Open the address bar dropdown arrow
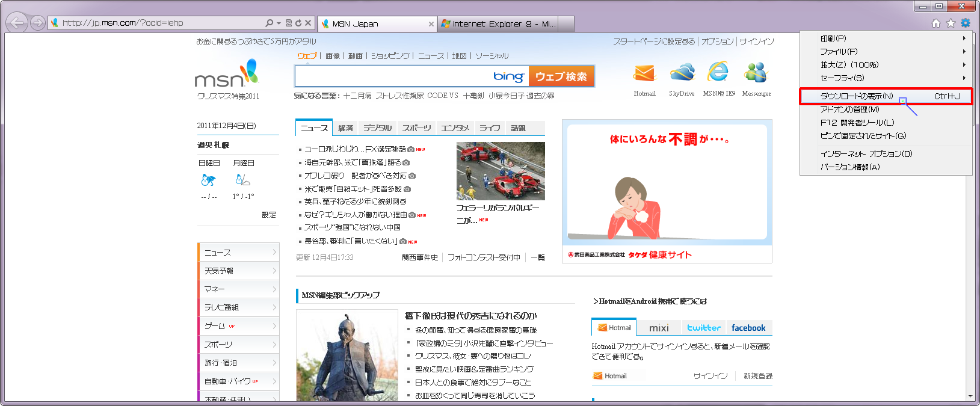The image size is (980, 406). 279,23
